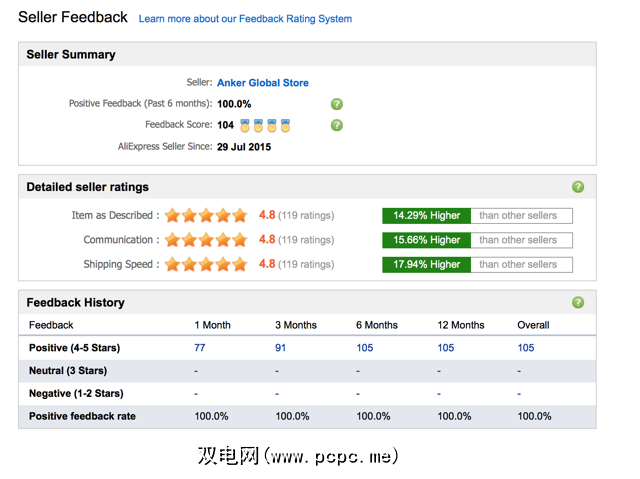Open Learn more about Feedback Rating System
Viewport: 640px width, 479px height.
tap(245, 19)
